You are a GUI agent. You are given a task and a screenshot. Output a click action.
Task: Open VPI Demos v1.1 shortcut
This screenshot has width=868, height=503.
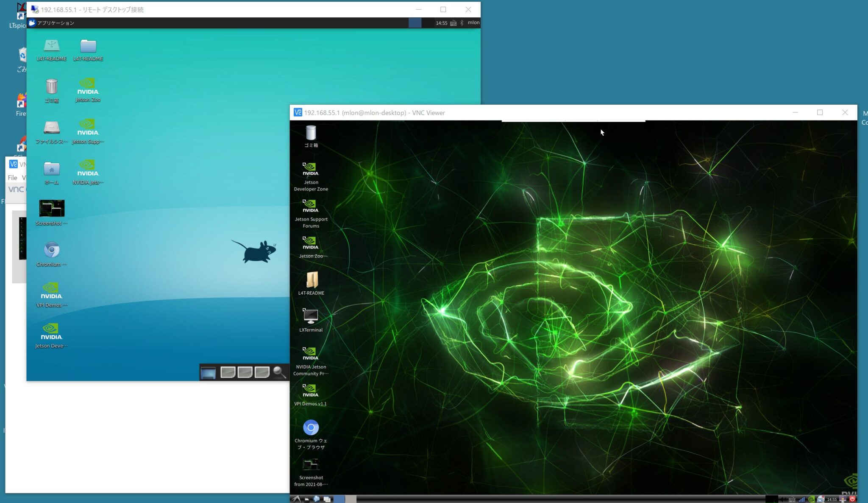pos(310,390)
